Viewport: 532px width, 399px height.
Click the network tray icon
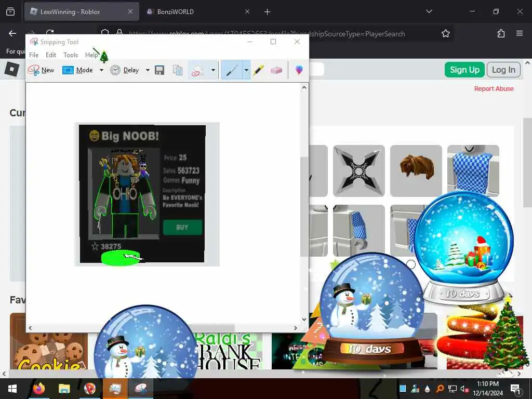452,389
